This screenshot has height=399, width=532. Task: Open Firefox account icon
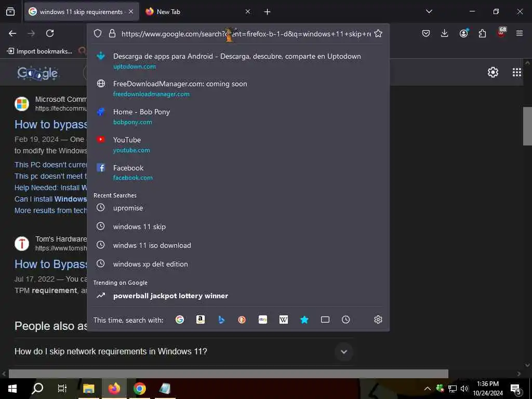(463, 33)
